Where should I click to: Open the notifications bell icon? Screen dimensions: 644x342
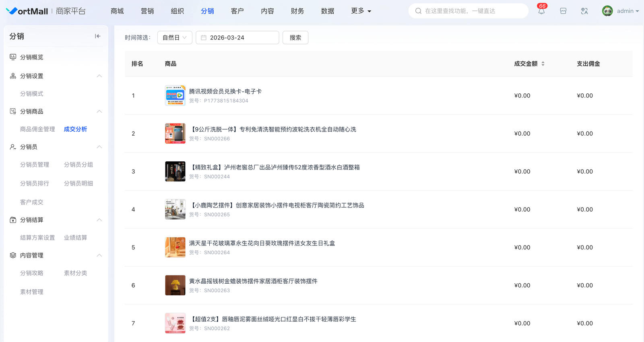(541, 11)
